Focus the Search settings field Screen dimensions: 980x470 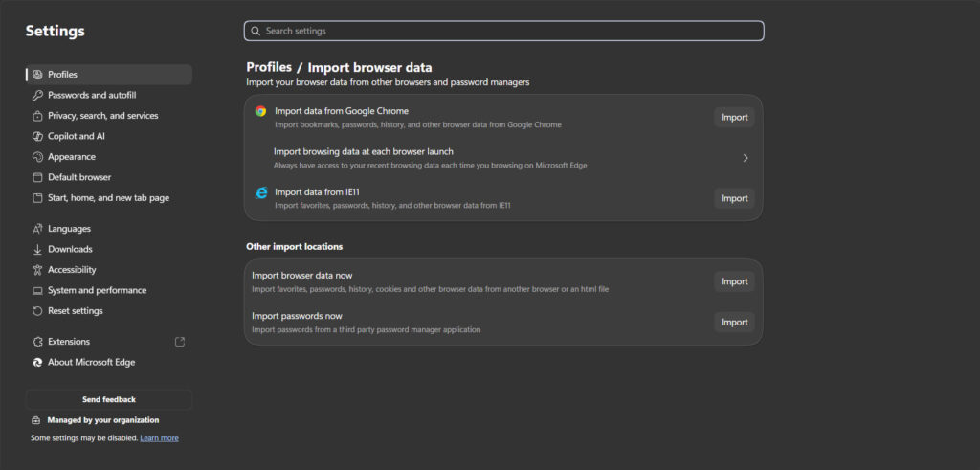[x=503, y=31]
